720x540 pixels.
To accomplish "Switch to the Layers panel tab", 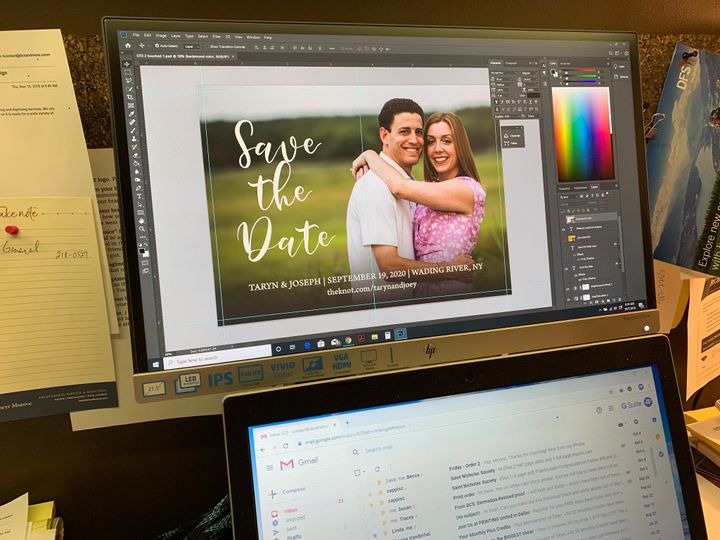I will (x=595, y=187).
